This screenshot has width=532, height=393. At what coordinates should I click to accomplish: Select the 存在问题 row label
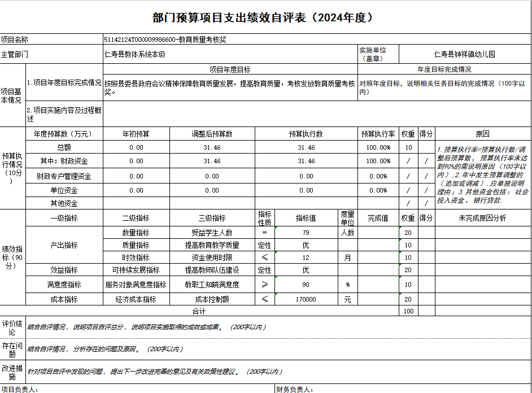click(x=12, y=350)
